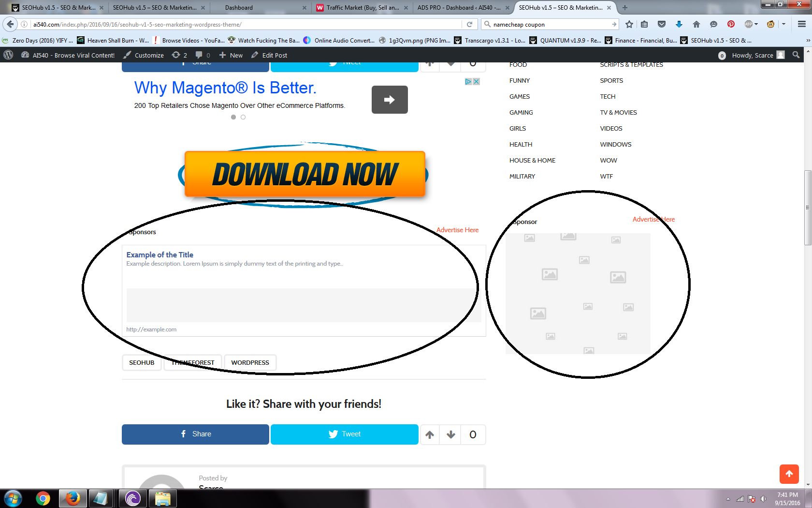The image size is (812, 508).
Task: Open AI540 - Browse Viral Content site menu
Action: click(x=68, y=55)
